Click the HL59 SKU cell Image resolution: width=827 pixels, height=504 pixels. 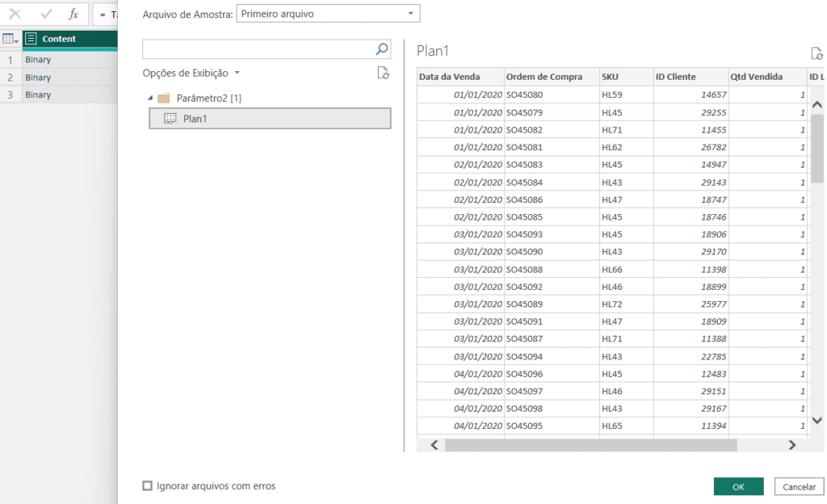point(627,94)
